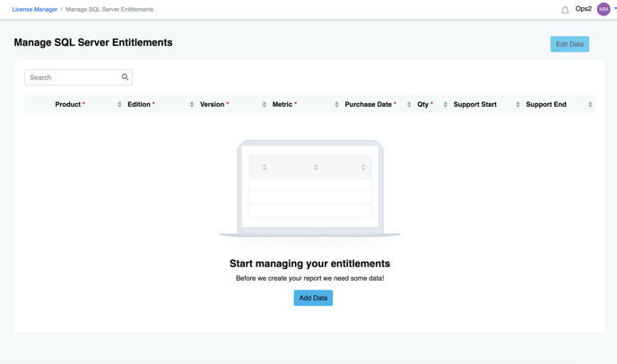Sort by Support Start column arrows

click(517, 104)
